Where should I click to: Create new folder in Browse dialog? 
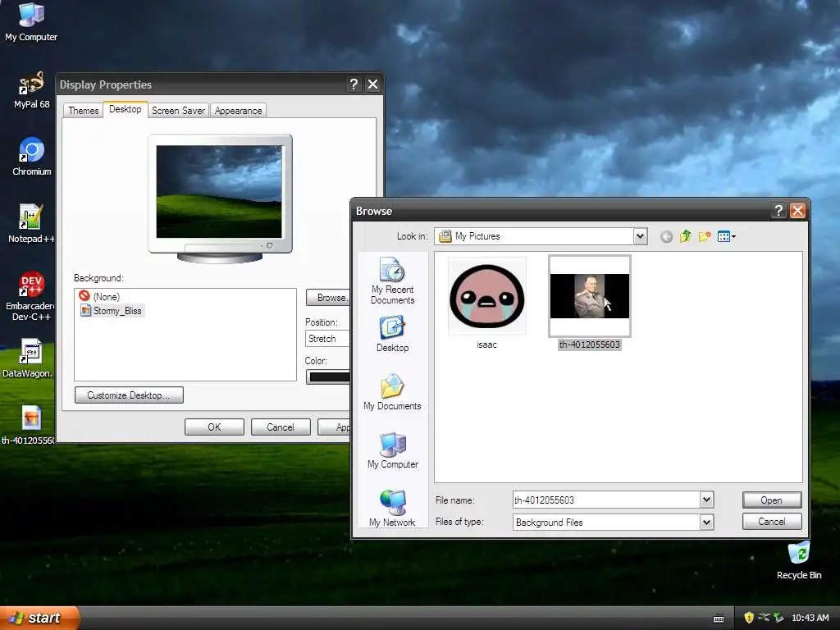click(x=705, y=236)
